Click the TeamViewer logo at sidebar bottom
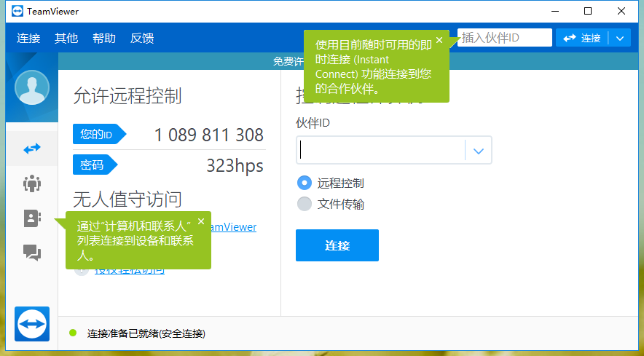Viewport: 644px width, 356px height. click(x=32, y=324)
